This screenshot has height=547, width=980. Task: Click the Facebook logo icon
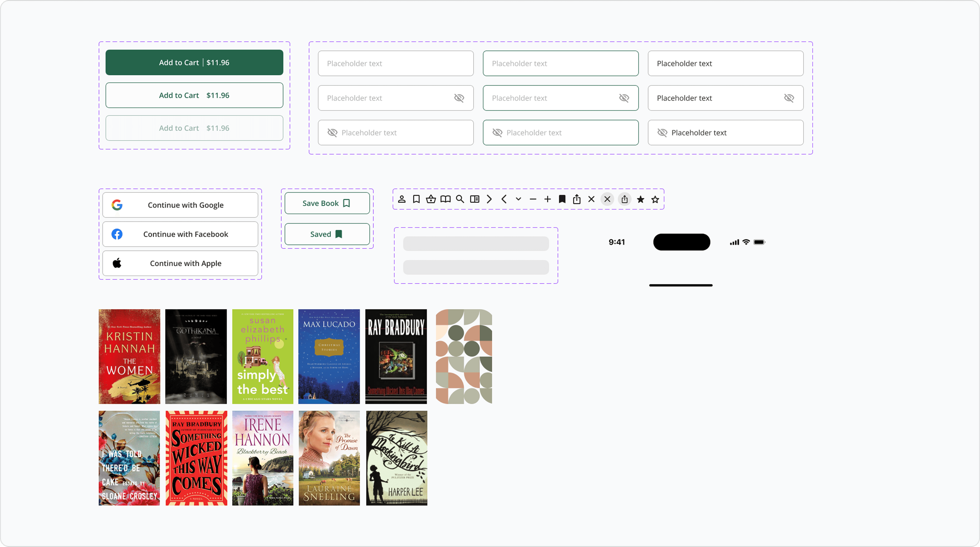click(117, 234)
